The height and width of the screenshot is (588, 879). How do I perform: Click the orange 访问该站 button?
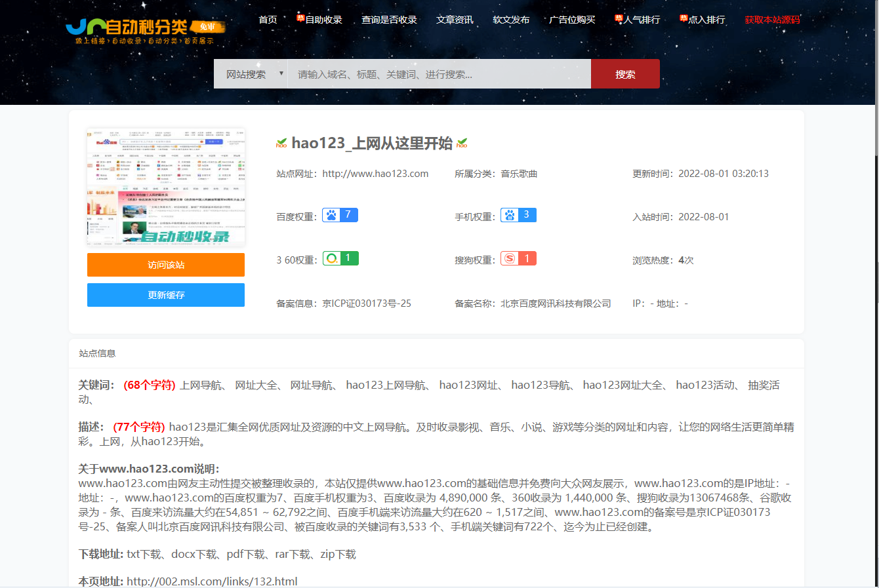pos(166,265)
